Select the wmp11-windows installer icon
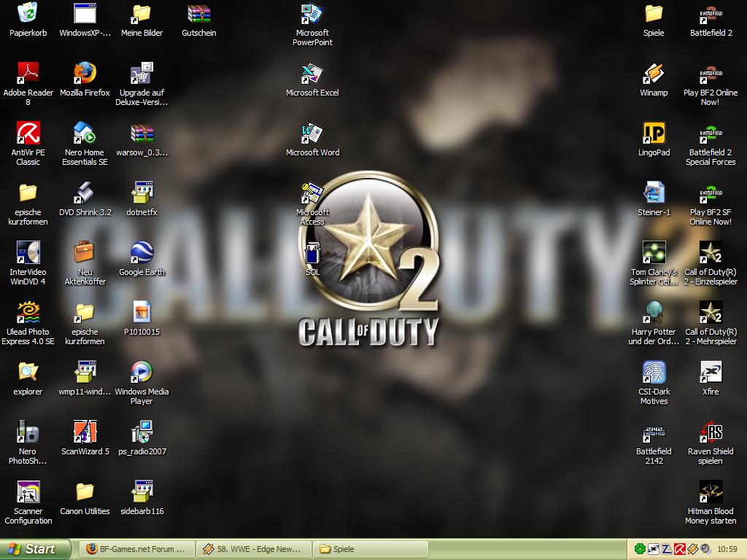The image size is (747, 560). 85,372
